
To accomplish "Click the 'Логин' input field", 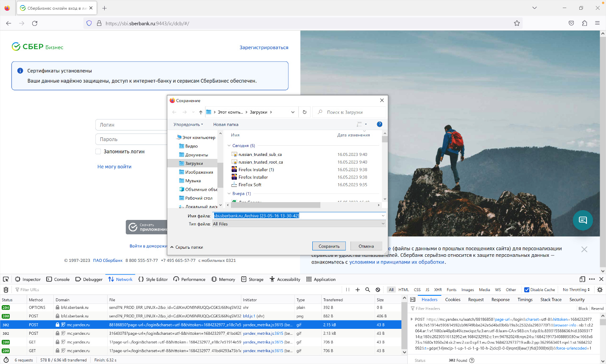I will pos(132,125).
